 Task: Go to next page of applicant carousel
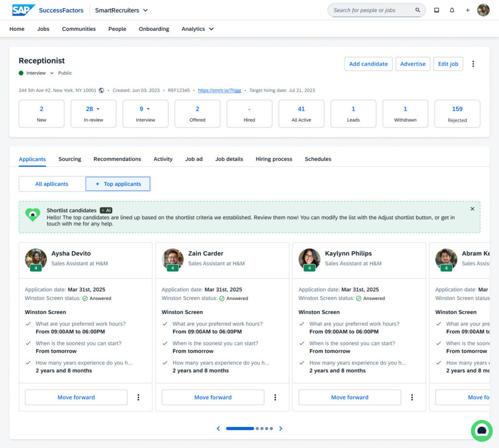tap(281, 429)
